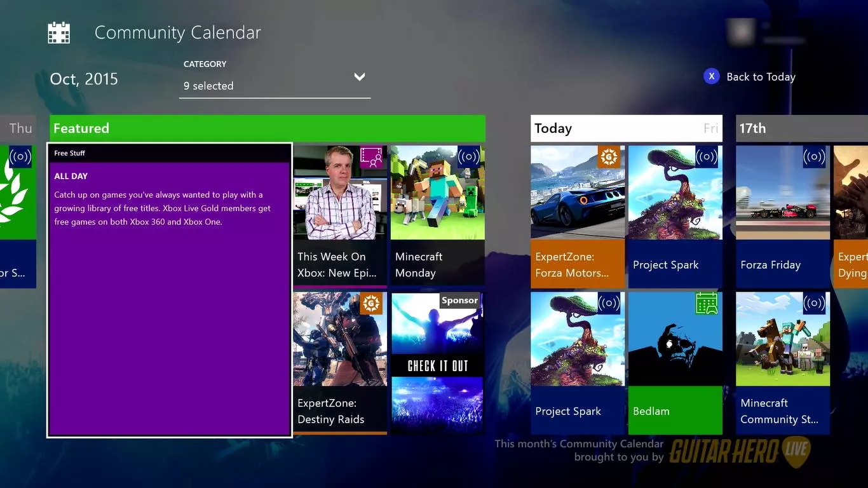Click ExpertZone badge on Destiny Raids tile
This screenshot has height=488, width=868.
(371, 303)
